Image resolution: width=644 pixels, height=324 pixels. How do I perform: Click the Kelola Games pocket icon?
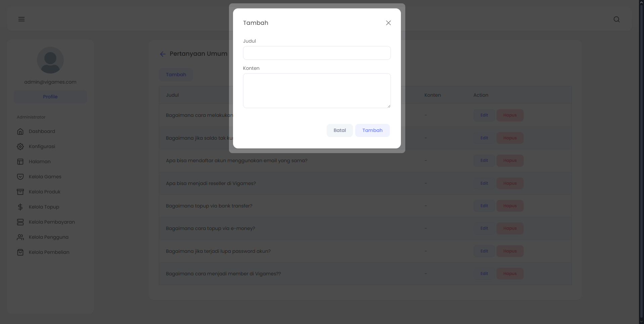point(20,177)
